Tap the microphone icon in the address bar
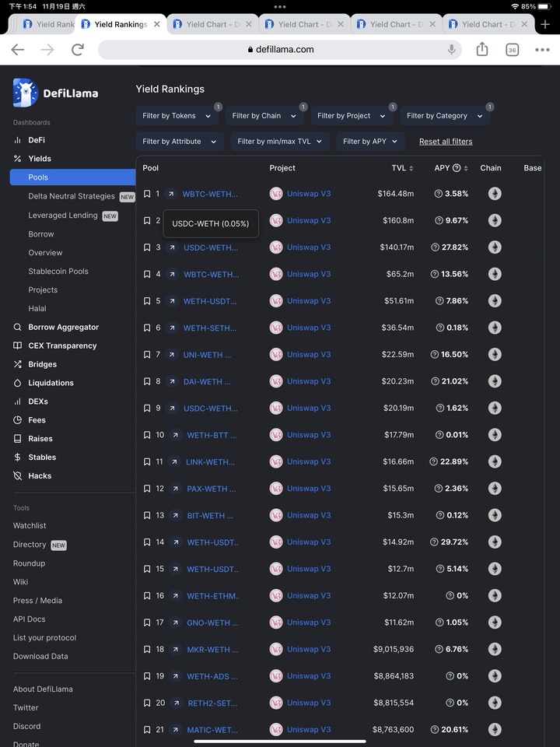 tap(451, 50)
